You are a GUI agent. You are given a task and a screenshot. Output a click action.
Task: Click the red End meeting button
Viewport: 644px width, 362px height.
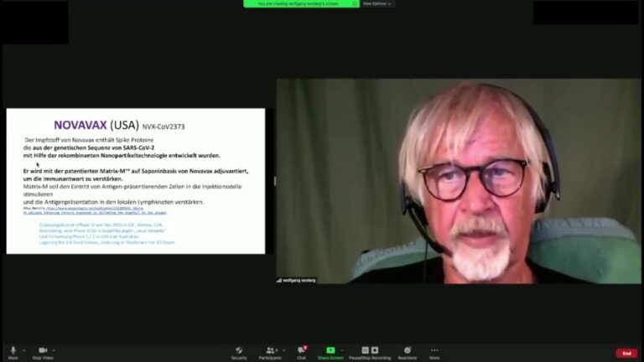click(626, 353)
